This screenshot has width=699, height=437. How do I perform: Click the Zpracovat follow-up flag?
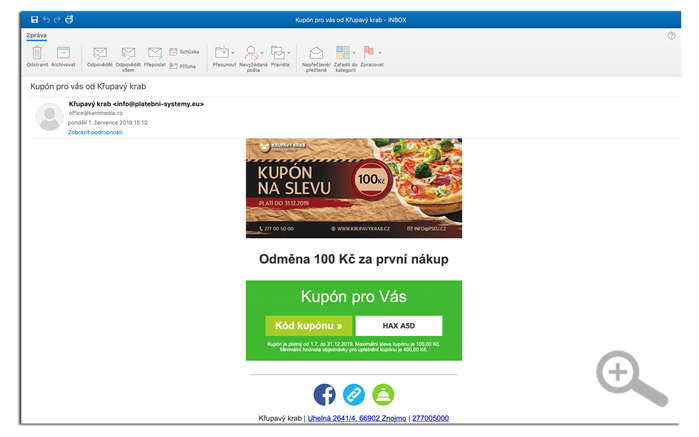point(371,53)
